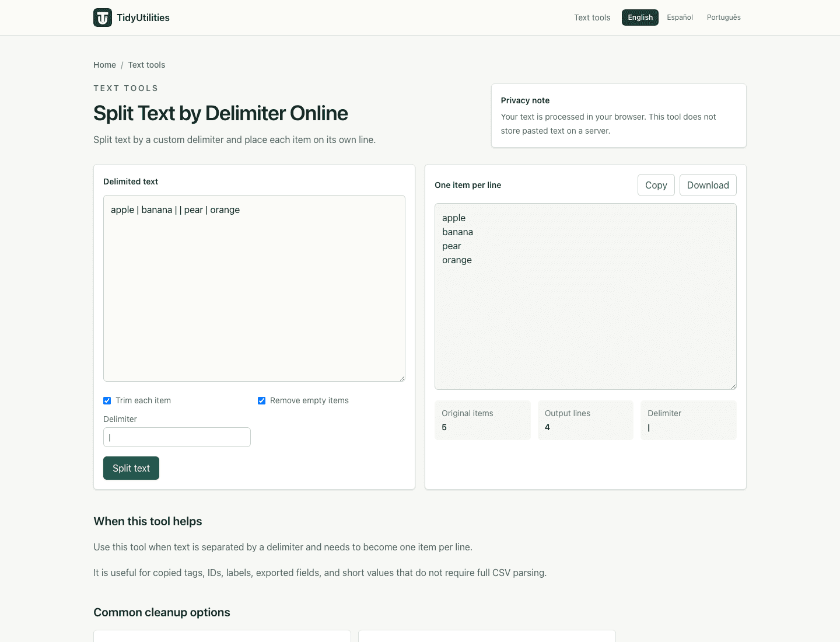Click the Delimited text label
The height and width of the screenshot is (642, 840).
(x=131, y=182)
